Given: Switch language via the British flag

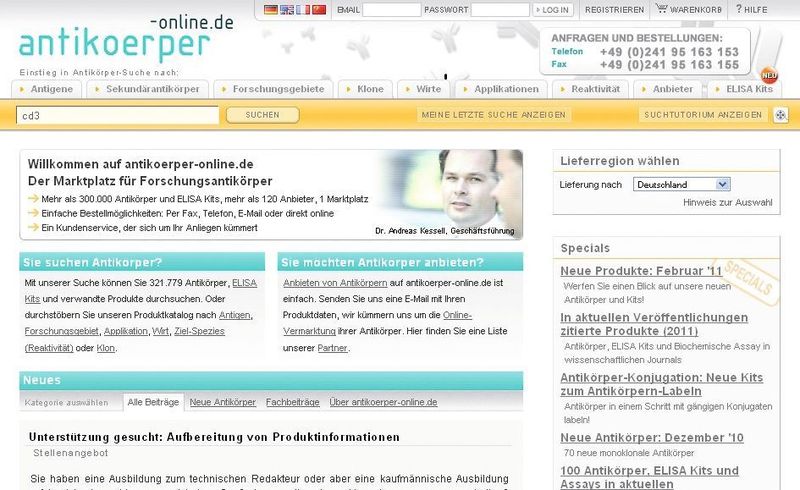Looking at the screenshot, I should click(x=287, y=9).
